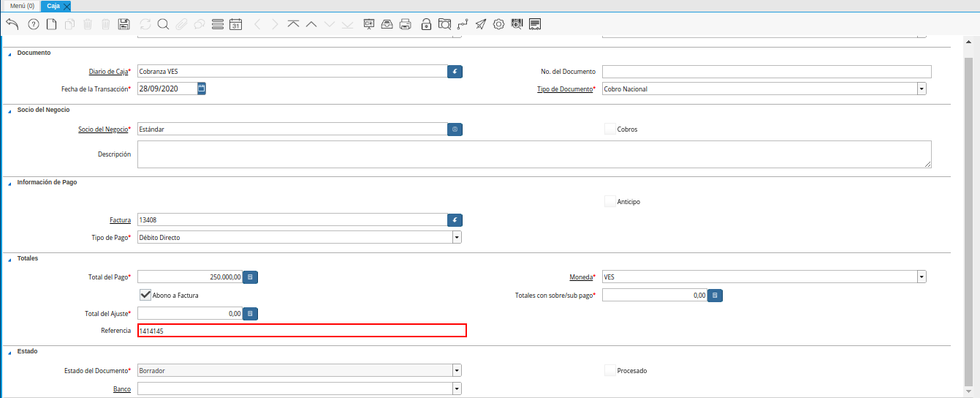This screenshot has height=398, width=980.
Task: Click the Referencia input field
Action: 301,331
